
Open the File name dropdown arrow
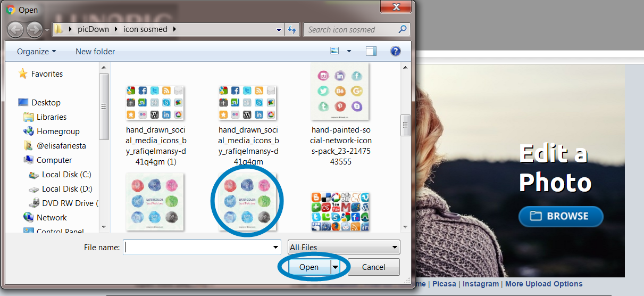click(x=275, y=247)
